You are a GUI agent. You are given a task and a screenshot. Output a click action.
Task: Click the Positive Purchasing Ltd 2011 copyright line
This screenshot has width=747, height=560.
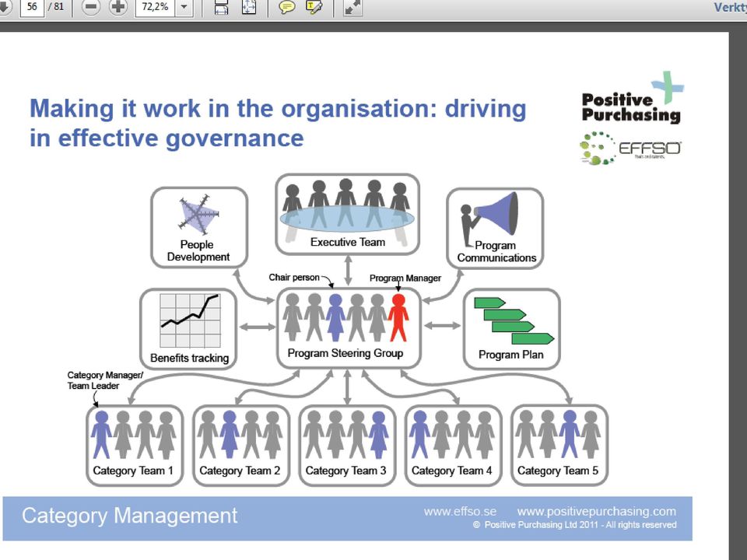pos(574,525)
